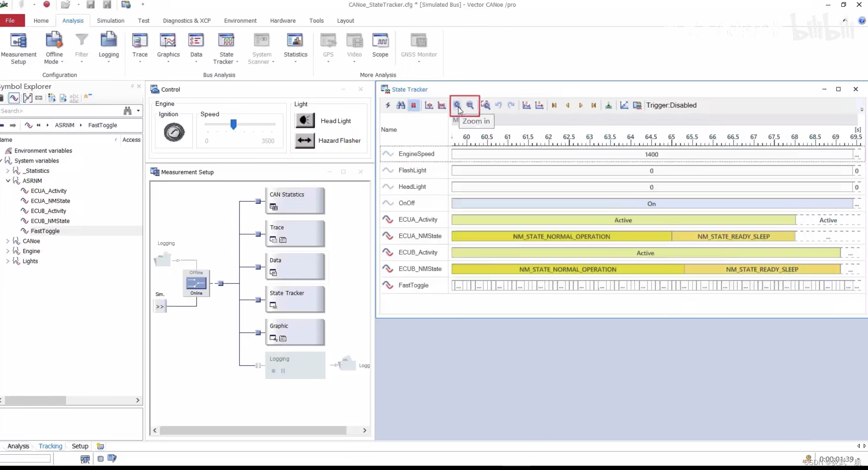This screenshot has width=868, height=470.
Task: Open the State Tracker ribbon dropdown arrow
Action: (x=237, y=62)
